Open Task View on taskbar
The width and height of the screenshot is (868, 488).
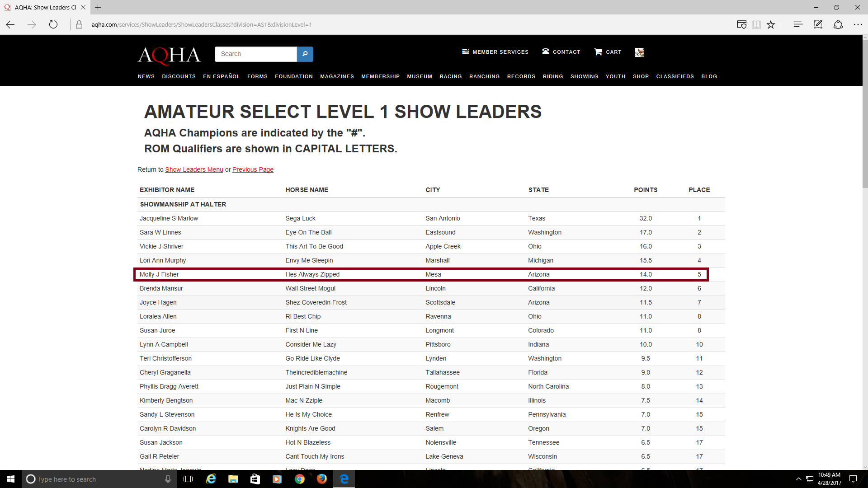point(188,479)
